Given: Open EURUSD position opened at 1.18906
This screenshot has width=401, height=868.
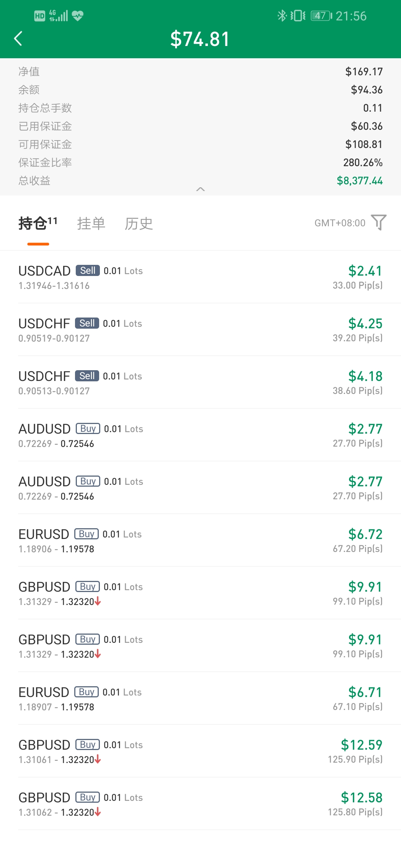Looking at the screenshot, I should coord(200,540).
